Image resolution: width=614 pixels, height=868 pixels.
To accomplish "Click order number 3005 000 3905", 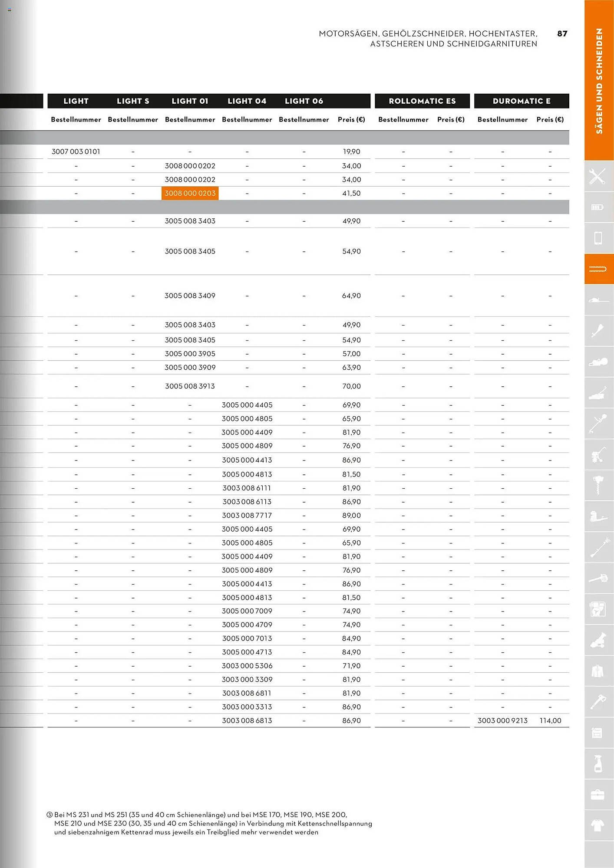I will [x=190, y=354].
